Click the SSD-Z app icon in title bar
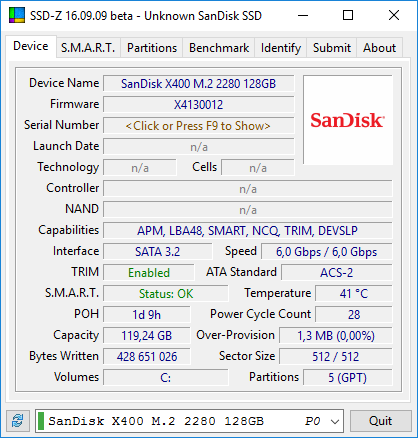This screenshot has width=418, height=438. click(17, 15)
